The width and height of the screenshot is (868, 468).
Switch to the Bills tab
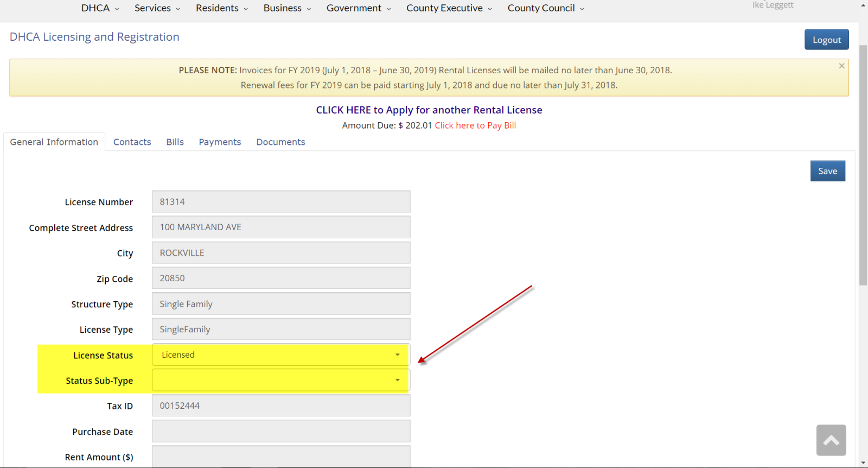click(x=175, y=142)
